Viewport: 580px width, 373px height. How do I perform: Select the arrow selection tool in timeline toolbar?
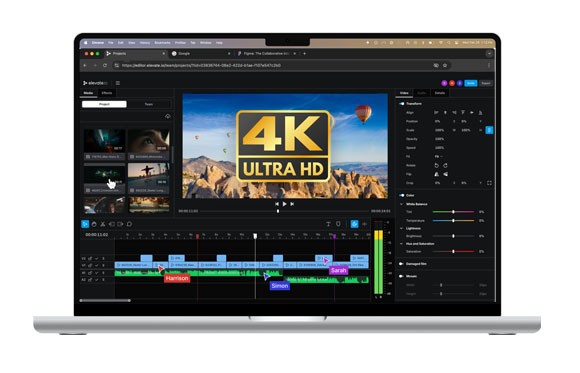pos(85,224)
